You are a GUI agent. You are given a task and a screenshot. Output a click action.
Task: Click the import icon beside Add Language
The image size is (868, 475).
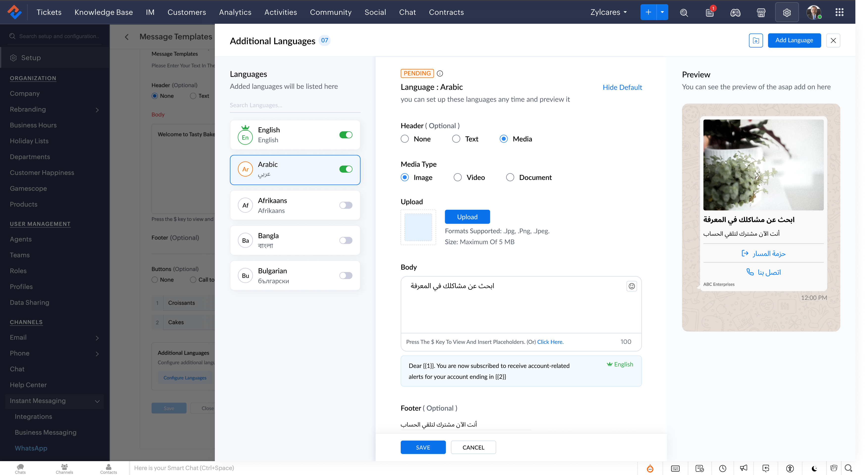coord(756,40)
